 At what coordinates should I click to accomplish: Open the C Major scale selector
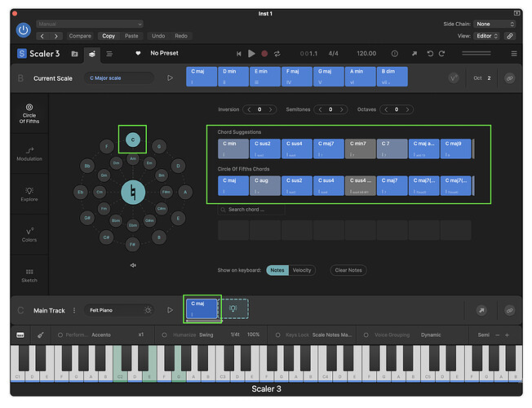point(119,78)
